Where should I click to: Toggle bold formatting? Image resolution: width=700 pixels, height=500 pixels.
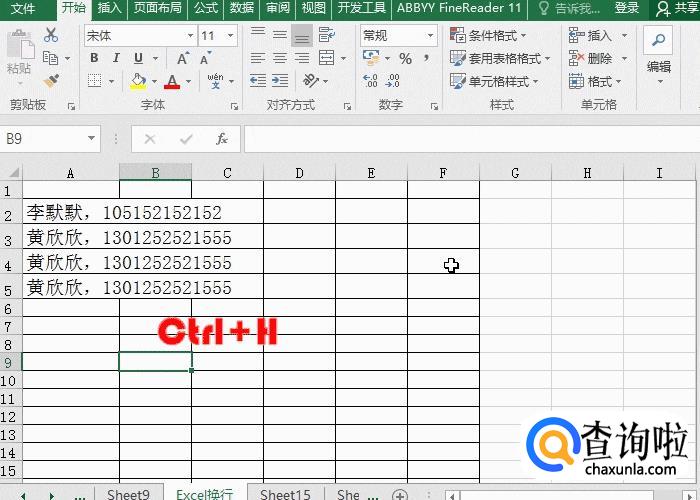coord(94,58)
